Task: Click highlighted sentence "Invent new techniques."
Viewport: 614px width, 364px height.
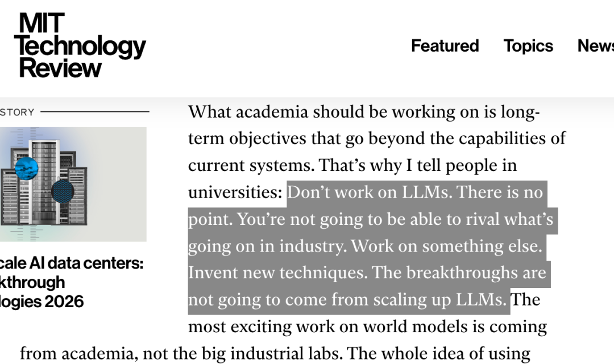Action: tap(279, 273)
